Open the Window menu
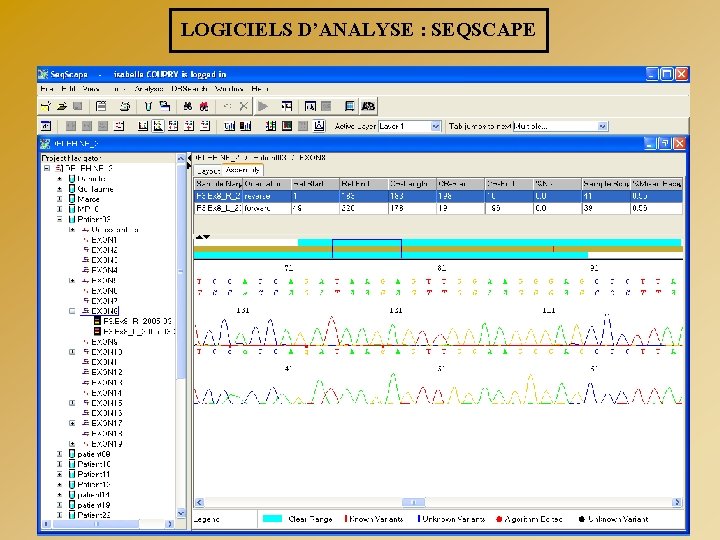Screen dimensions: 720x540 pos(229,89)
